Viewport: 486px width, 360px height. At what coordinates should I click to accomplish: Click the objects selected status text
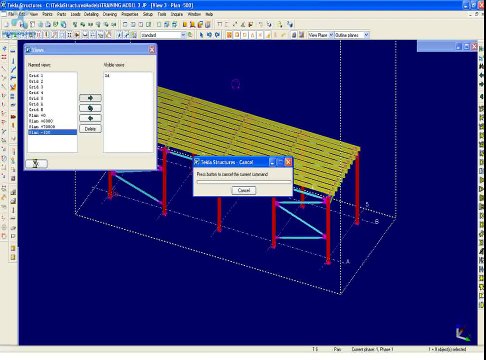coord(447,349)
